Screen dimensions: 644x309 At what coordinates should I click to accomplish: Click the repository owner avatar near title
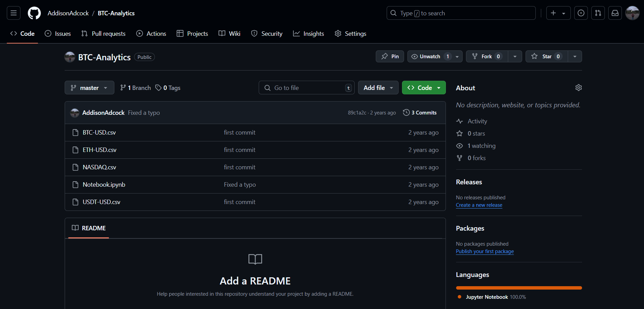click(x=70, y=57)
